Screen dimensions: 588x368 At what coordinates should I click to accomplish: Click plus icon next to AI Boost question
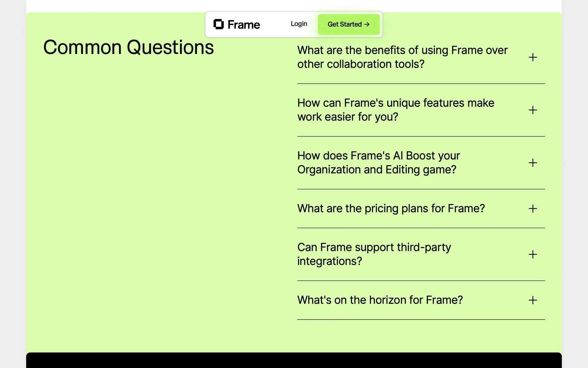coord(533,163)
